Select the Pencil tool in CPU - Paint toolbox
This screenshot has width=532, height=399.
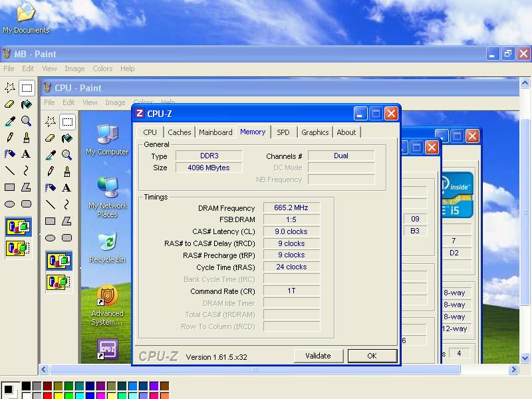click(x=51, y=172)
